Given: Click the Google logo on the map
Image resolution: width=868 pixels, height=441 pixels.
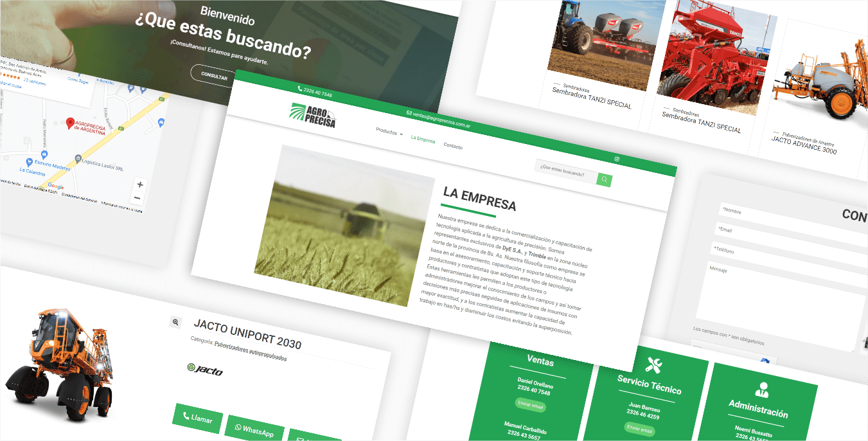Looking at the screenshot, I should [56, 186].
